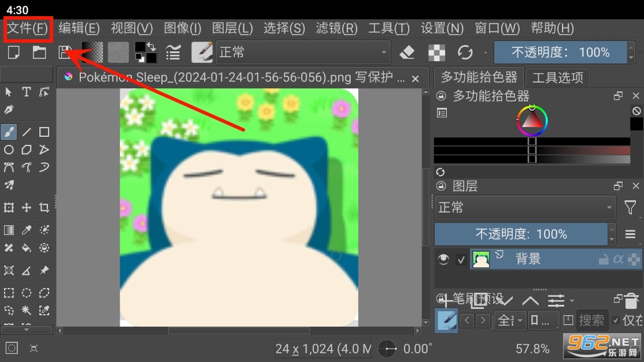Open the layer blending mode 正常 dropdown
Image resolution: width=644 pixels, height=362 pixels.
click(x=525, y=207)
